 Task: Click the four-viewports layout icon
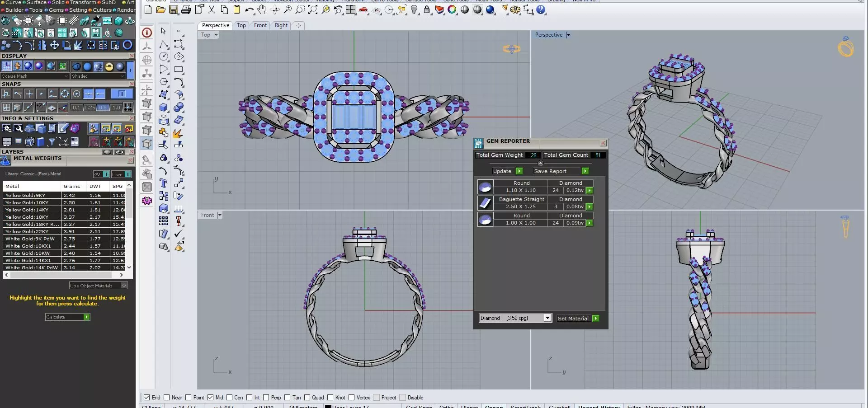[x=351, y=9]
